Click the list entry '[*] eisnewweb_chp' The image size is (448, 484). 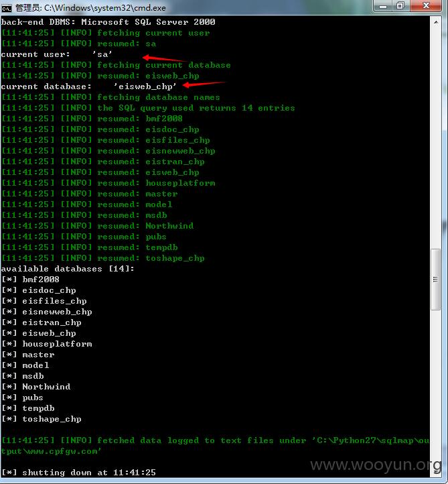click(x=47, y=312)
